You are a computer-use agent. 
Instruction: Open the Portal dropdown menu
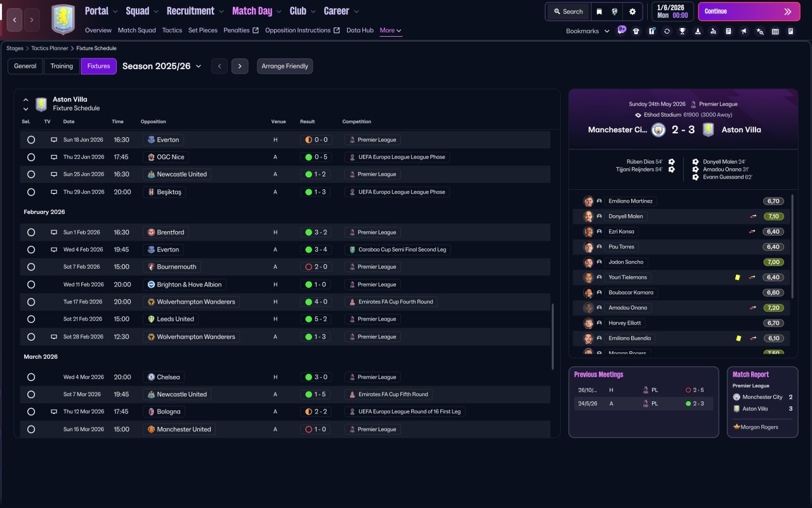click(101, 11)
